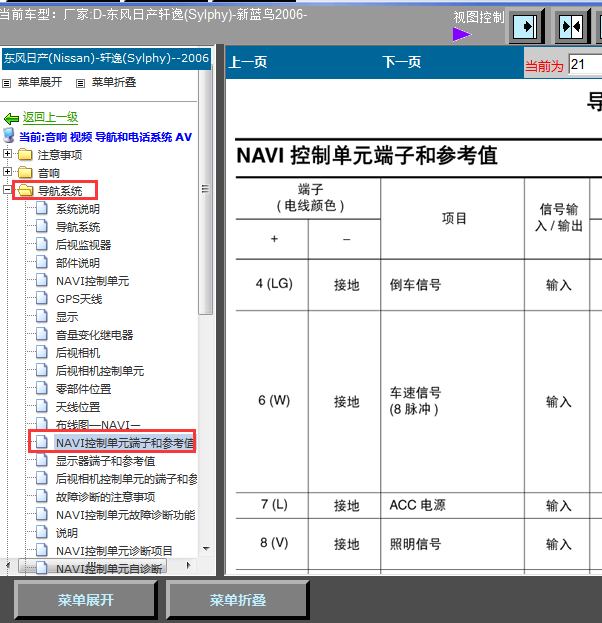Click the bottom 菜单折叠 button

tap(238, 600)
